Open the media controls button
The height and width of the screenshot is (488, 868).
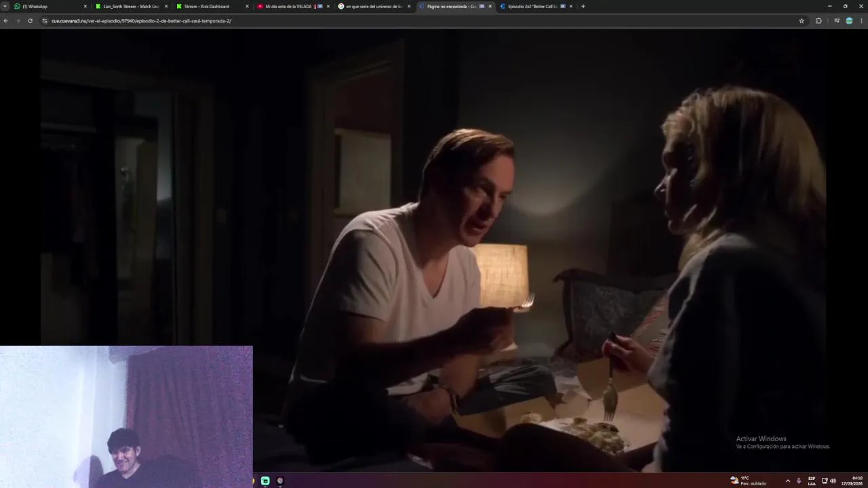click(x=837, y=21)
